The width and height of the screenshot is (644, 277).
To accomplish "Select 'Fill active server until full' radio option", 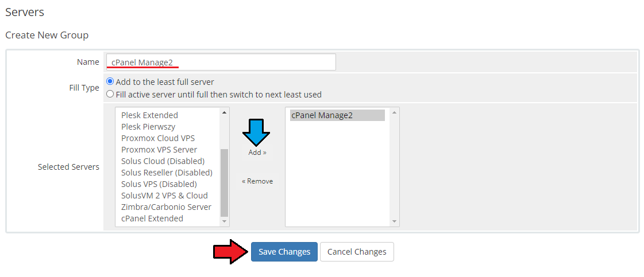I will point(110,94).
